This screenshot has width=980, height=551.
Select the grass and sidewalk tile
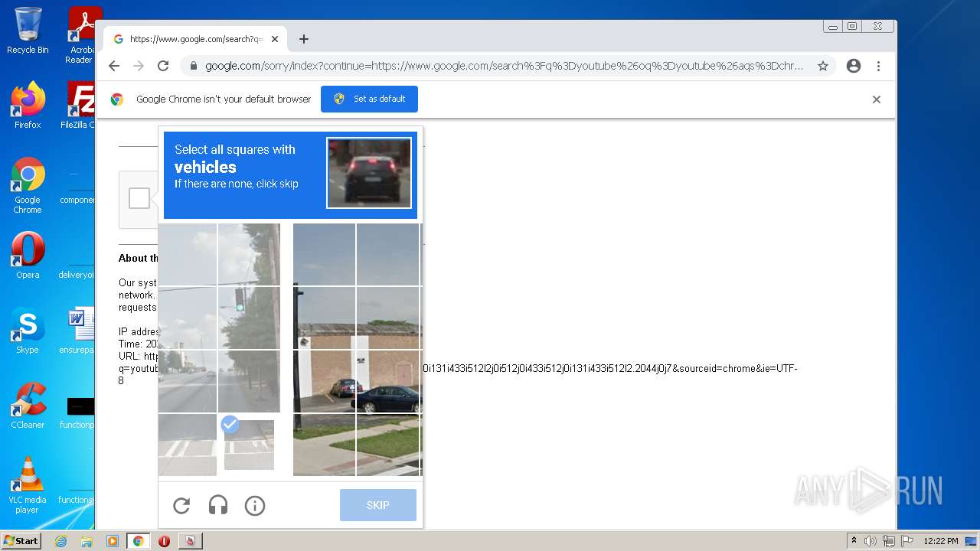(389, 445)
